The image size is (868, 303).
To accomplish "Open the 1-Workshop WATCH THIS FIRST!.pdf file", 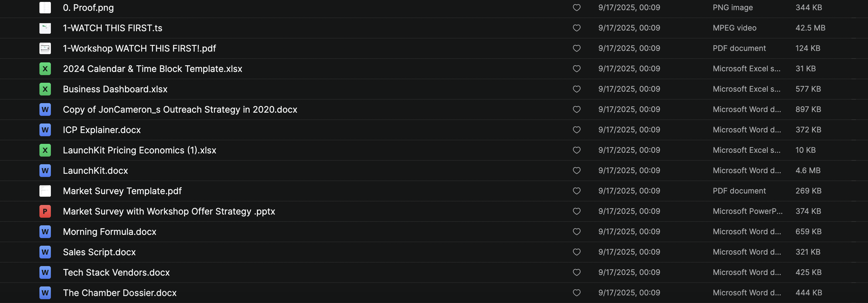I will 139,48.
